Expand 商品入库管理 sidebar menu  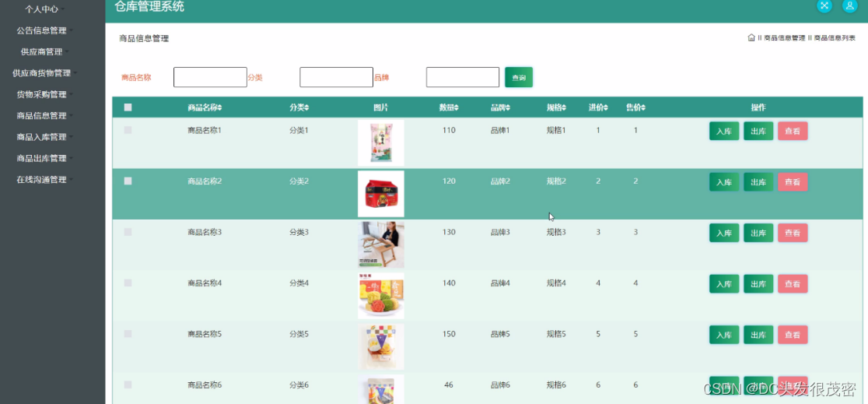pos(45,137)
